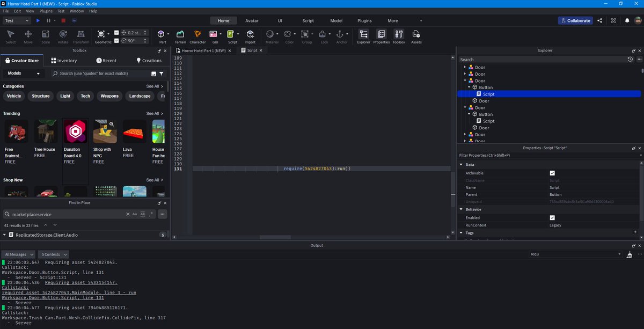Toggle the Enabled property checkbox
The image size is (644, 329).
552,217
